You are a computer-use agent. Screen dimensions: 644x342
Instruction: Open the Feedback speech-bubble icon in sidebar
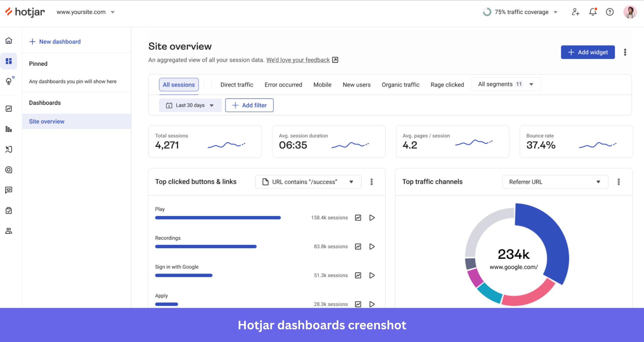[9, 190]
